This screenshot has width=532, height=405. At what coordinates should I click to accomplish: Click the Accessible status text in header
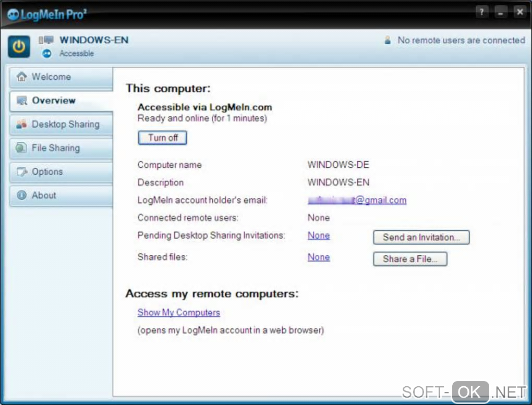pyautogui.click(x=77, y=54)
